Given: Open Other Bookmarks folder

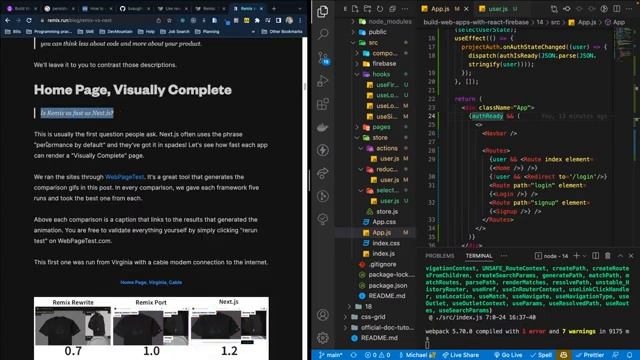Looking at the screenshot, I should pyautogui.click(x=282, y=31).
